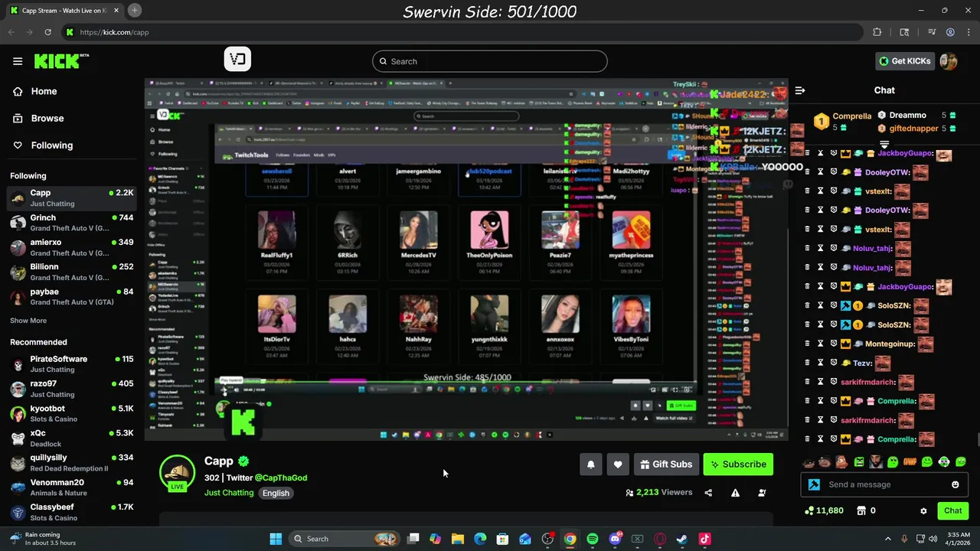Click Dreammo in gift leaderboard
980x551 pixels.
point(907,116)
